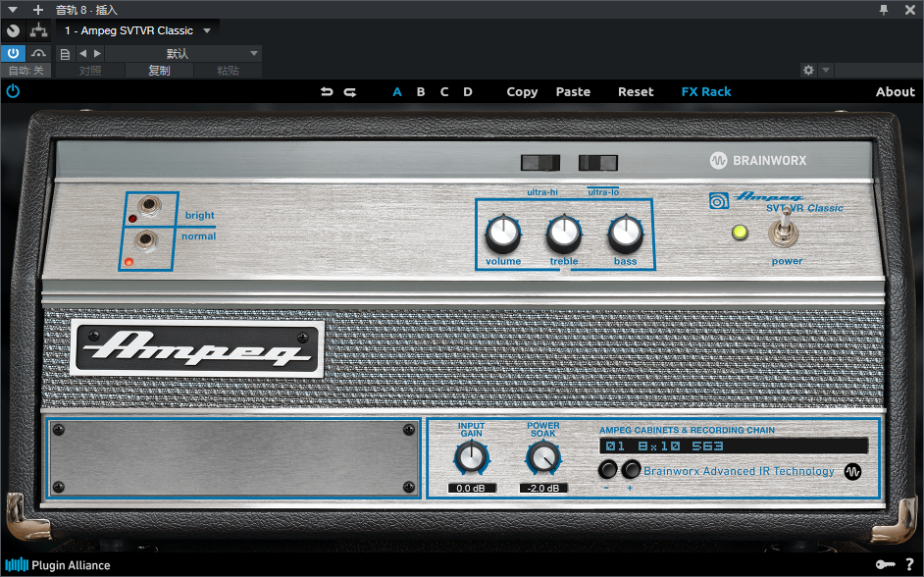The width and height of the screenshot is (924, 577).
Task: Click the Plugin Alliance logo
Action: (x=57, y=565)
